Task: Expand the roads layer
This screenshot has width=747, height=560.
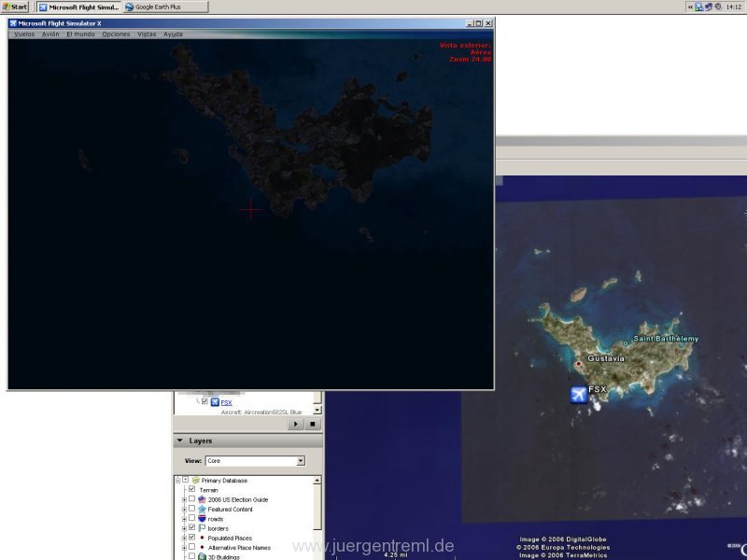Action: click(184, 519)
